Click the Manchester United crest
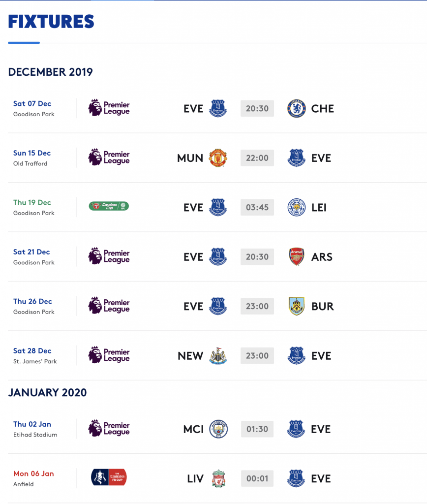The height and width of the screenshot is (504, 427). click(218, 158)
